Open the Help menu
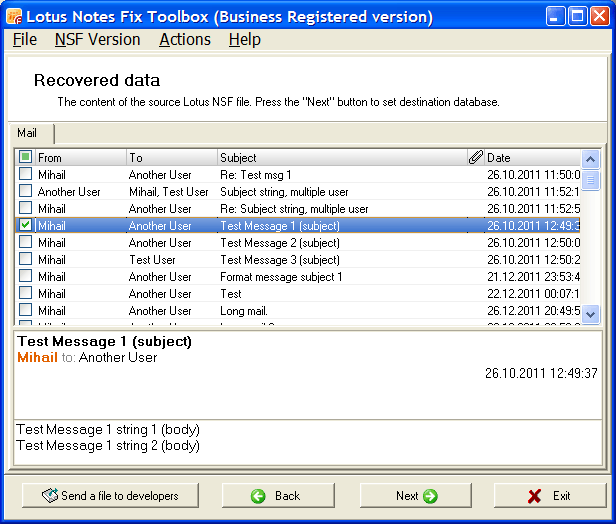Viewport: 616px width, 524px height. [x=244, y=40]
